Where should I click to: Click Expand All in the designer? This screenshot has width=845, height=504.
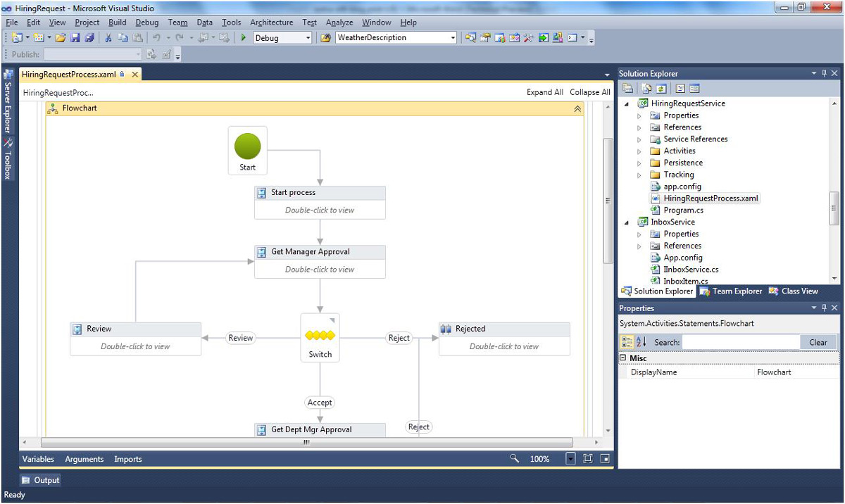(544, 92)
